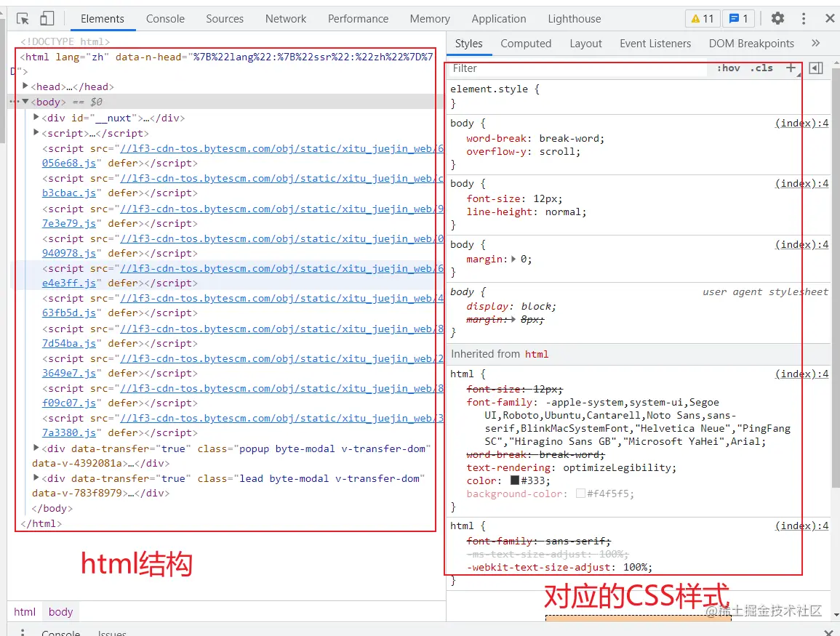The image size is (840, 636).
Task: Select body in the breadcrumb bar
Action: click(x=60, y=612)
